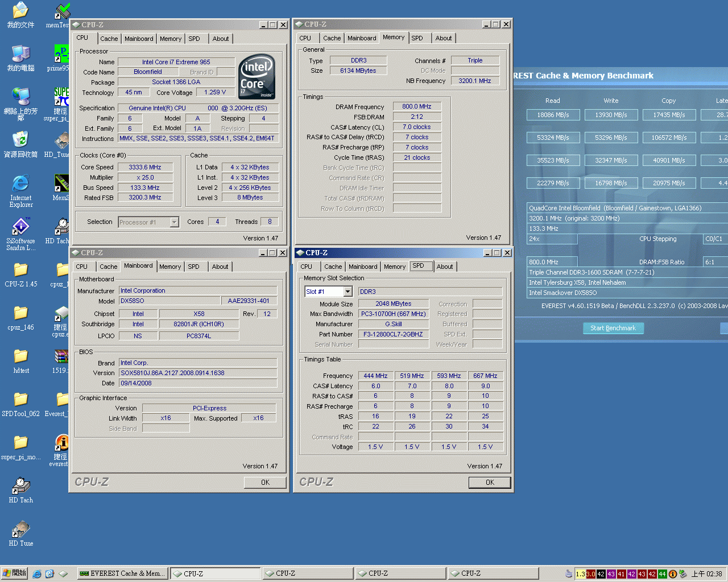Viewport: 728px width, 582px height.
Task: Open the super_pi_mo... desktop folder
Action: pos(20,447)
